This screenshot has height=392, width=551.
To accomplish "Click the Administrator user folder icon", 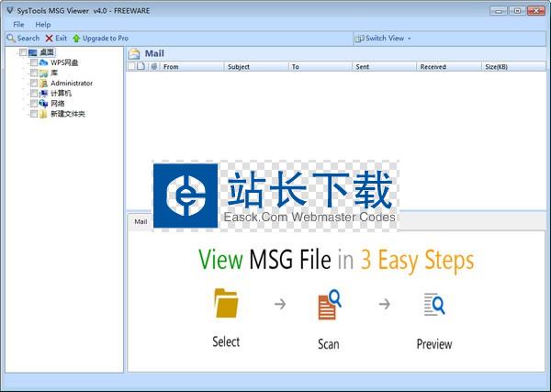I will [x=43, y=84].
